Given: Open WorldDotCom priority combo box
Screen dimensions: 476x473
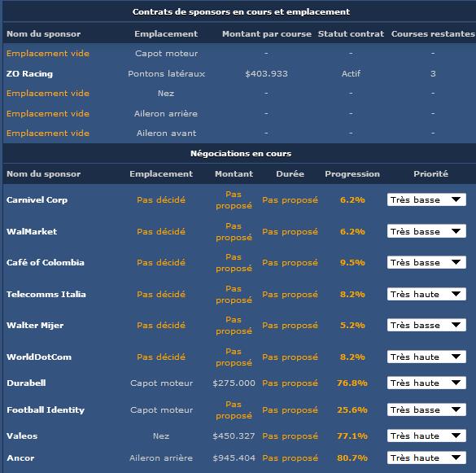Looking at the screenshot, I should pyautogui.click(x=426, y=357).
